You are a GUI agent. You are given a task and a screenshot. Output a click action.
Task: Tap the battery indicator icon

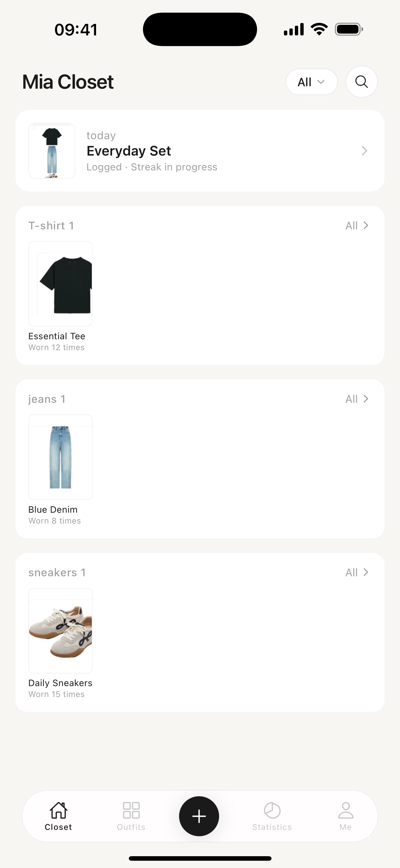click(349, 29)
